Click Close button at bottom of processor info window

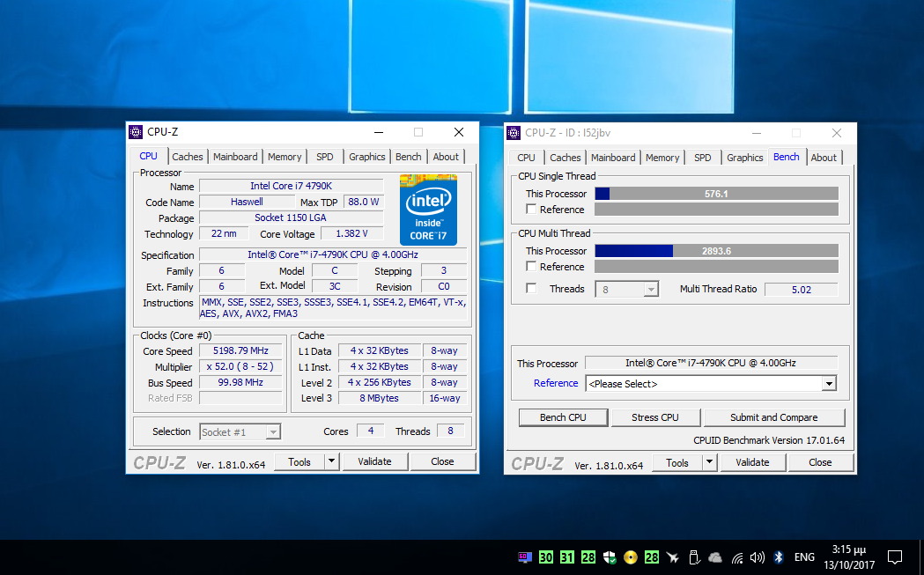coord(442,461)
